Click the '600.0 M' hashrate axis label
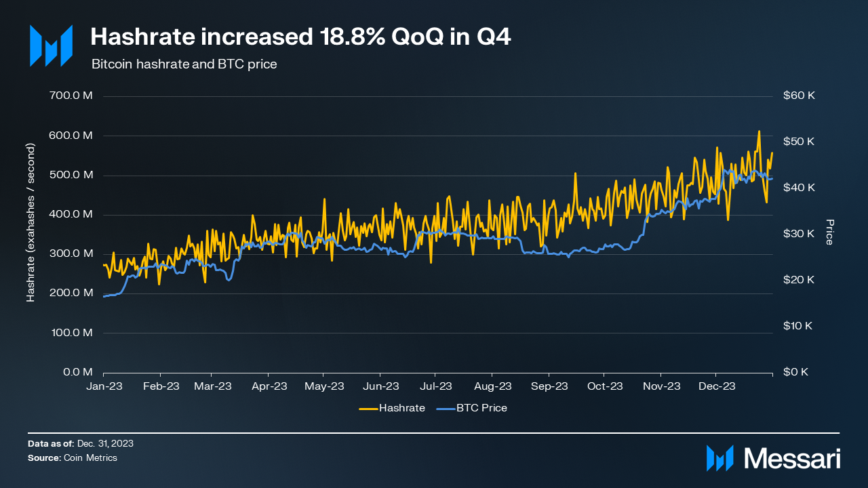 tap(72, 136)
